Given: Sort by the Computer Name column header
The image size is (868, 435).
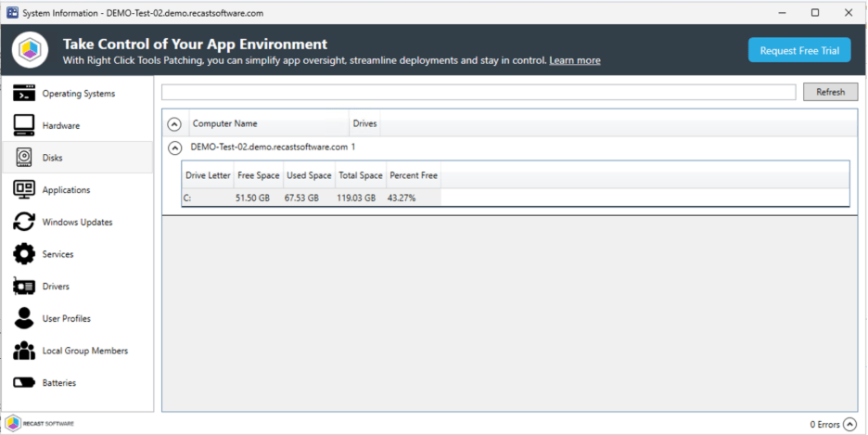Looking at the screenshot, I should [x=225, y=123].
